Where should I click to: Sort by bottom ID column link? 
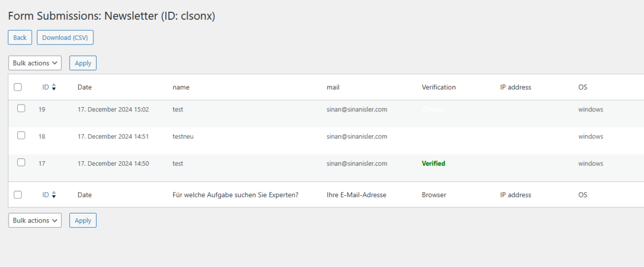point(46,195)
